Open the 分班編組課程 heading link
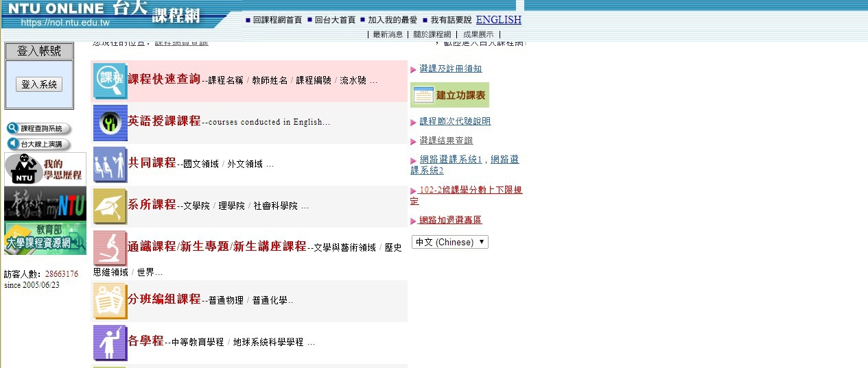The height and width of the screenshot is (368, 868). [165, 299]
